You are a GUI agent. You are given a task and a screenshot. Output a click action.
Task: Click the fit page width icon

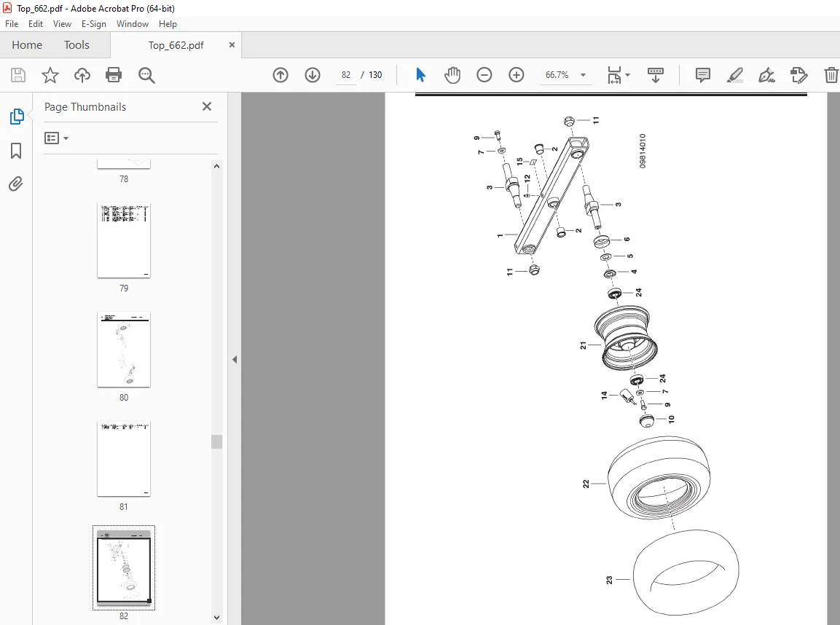pos(614,75)
